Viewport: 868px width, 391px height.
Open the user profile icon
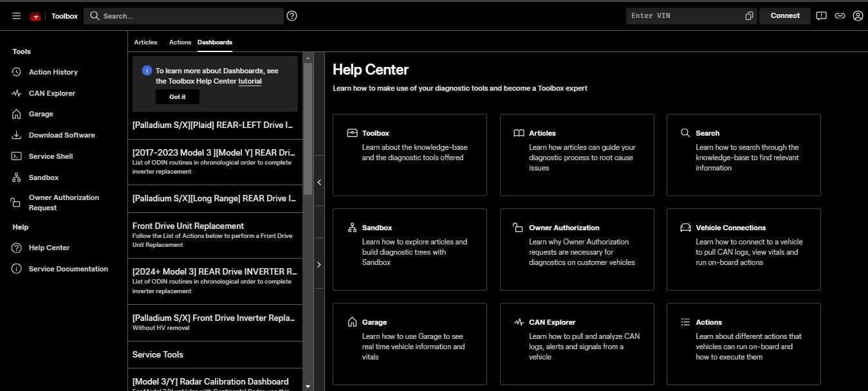pyautogui.click(x=858, y=16)
